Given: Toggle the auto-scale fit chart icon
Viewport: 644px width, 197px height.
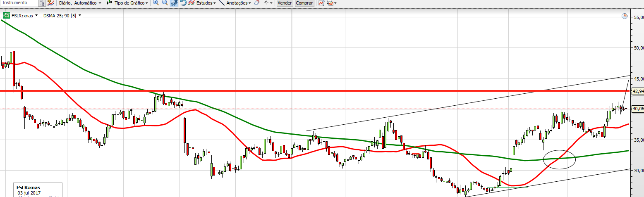Looking at the screenshot, I should [x=174, y=3].
